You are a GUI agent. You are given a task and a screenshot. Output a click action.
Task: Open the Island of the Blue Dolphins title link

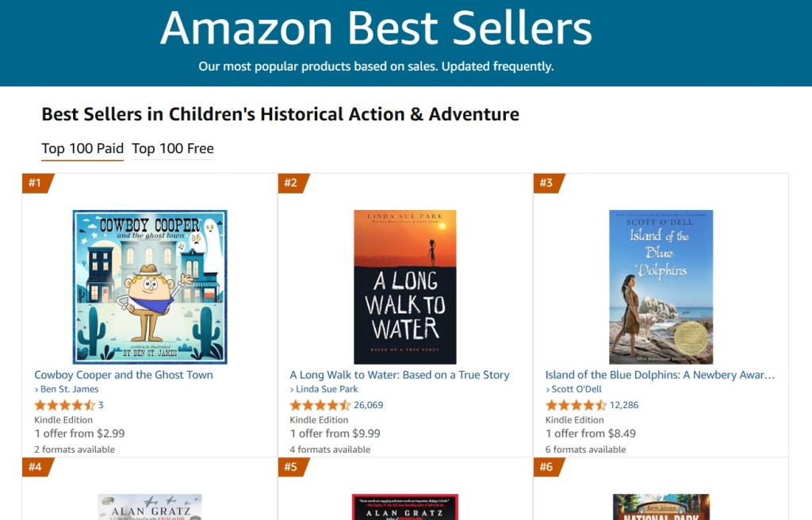coord(660,375)
